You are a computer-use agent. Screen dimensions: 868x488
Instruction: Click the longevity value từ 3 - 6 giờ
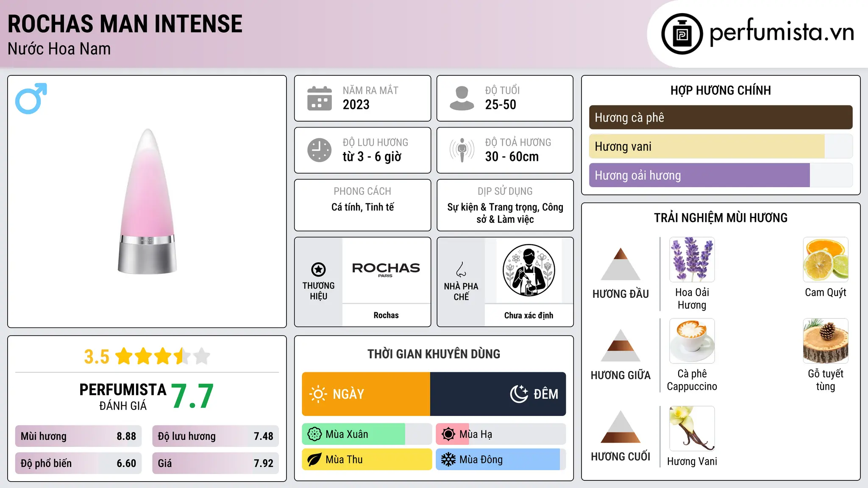coord(372,157)
